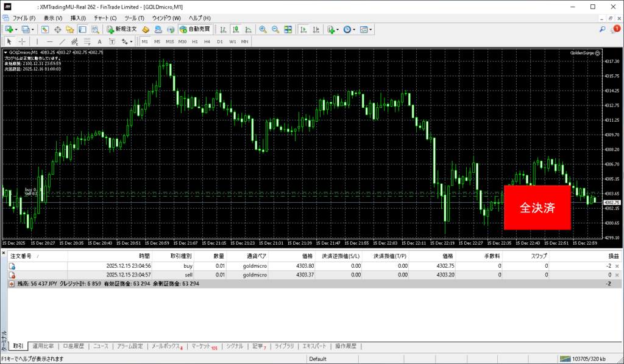Expand the chart templates dropdown

coord(370,29)
